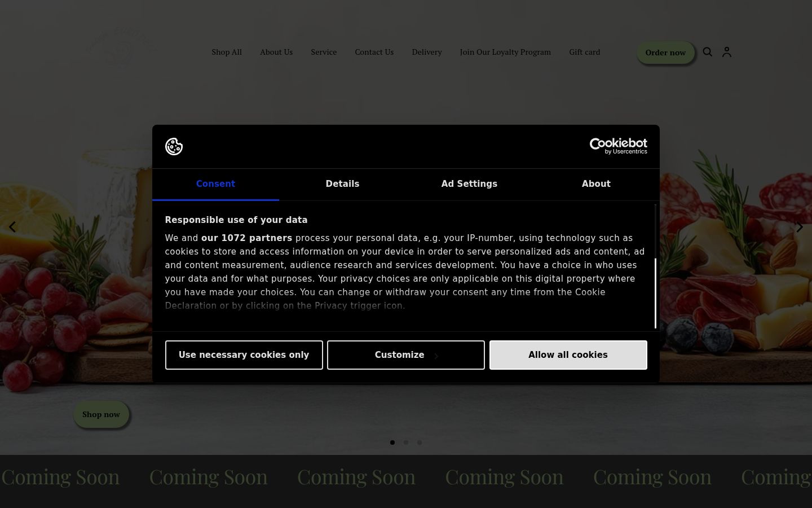Select the first carousel dot

(x=392, y=443)
